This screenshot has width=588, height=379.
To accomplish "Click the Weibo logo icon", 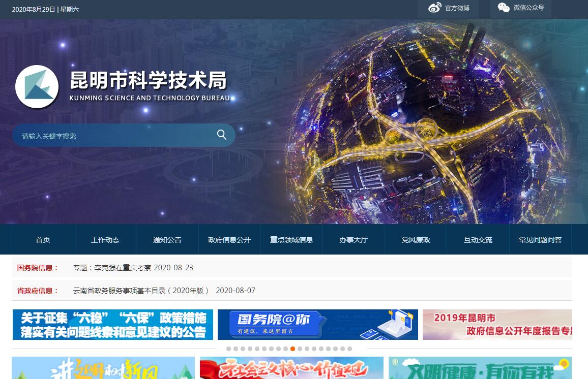I will pyautogui.click(x=435, y=8).
